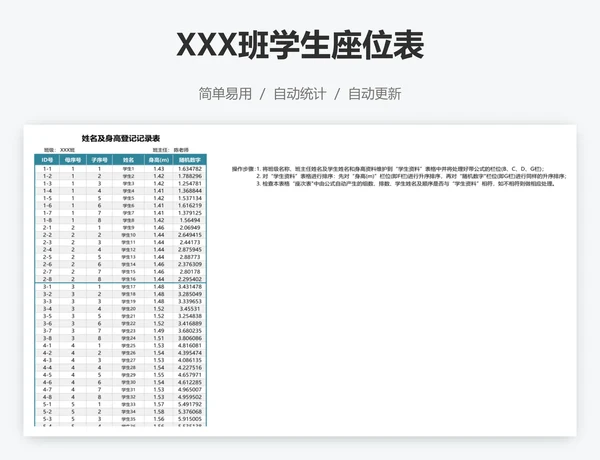
Task: Click random number cell 1.634782
Action: [x=190, y=169]
